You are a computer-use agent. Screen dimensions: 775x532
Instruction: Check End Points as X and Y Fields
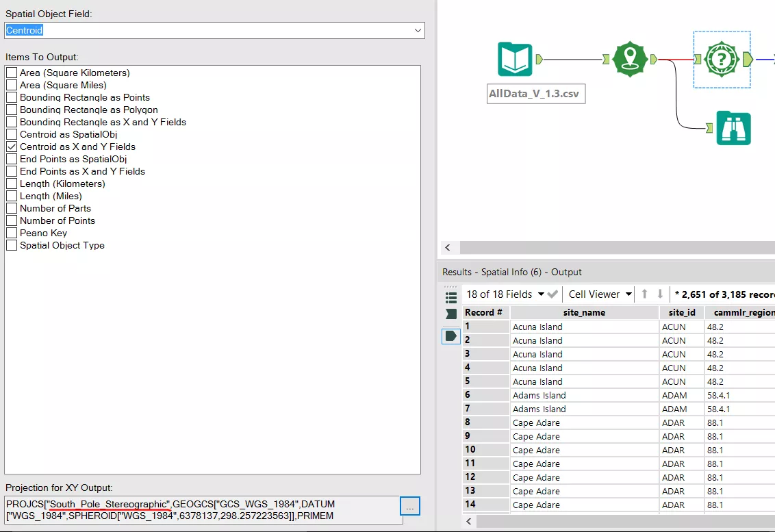coord(12,172)
